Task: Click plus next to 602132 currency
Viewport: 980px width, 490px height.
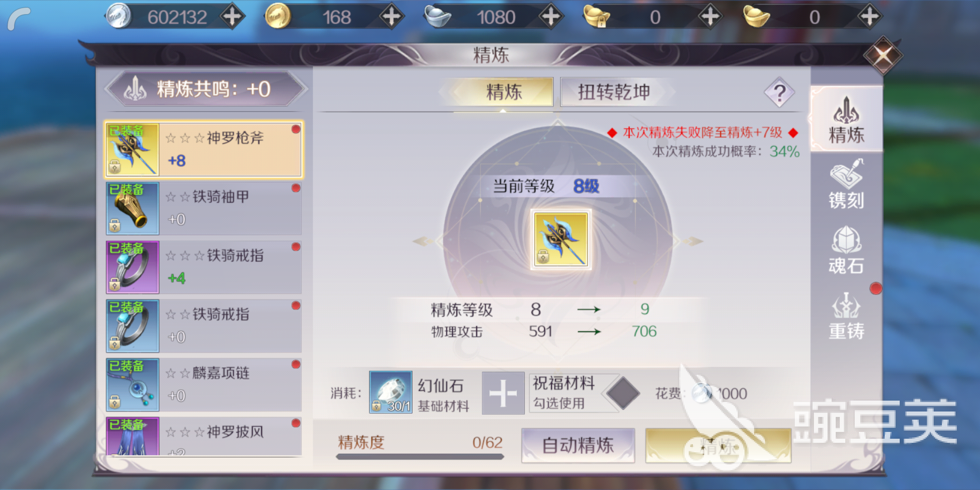Action: pos(232,17)
